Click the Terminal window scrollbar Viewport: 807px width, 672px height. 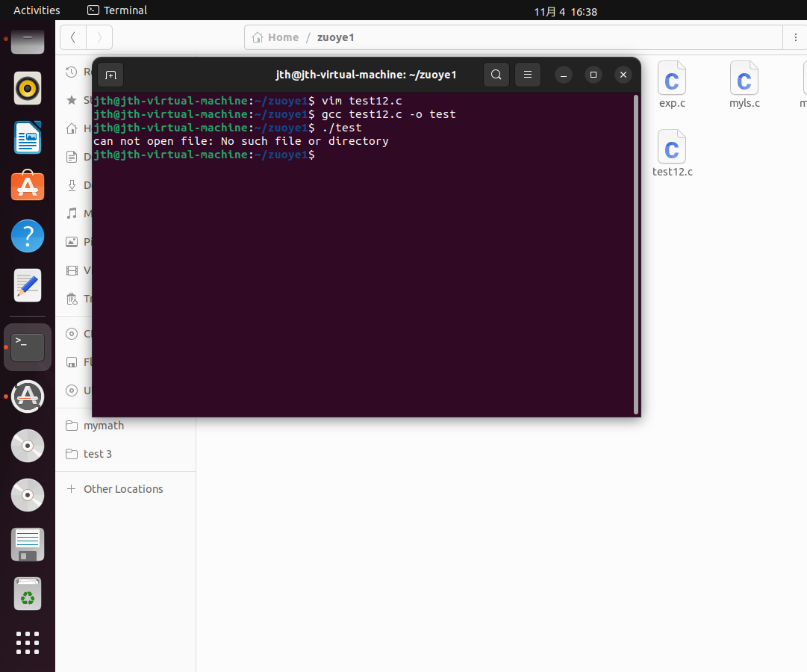635,255
